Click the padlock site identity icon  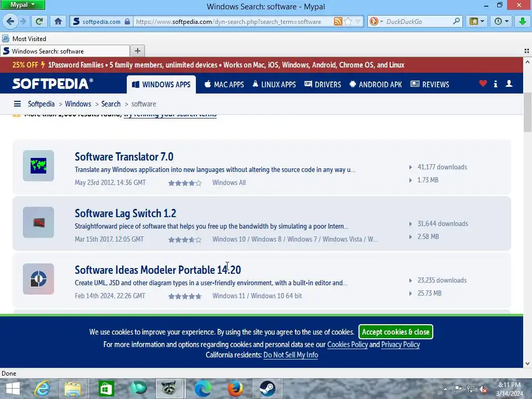tap(127, 21)
